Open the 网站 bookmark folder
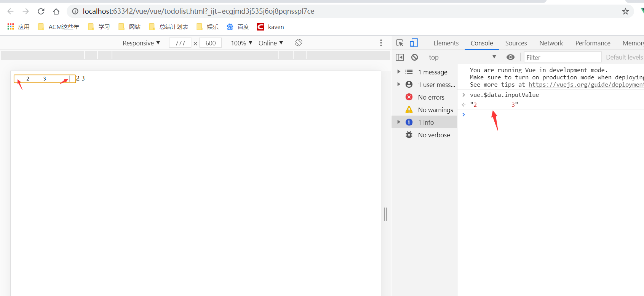Image resolution: width=644 pixels, height=296 pixels. [129, 27]
